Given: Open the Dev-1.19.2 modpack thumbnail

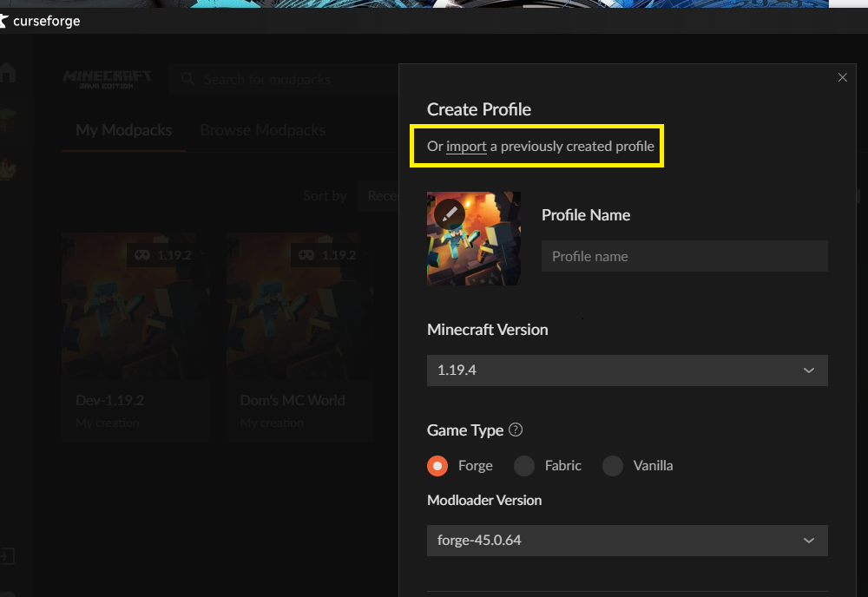Looking at the screenshot, I should (135, 306).
